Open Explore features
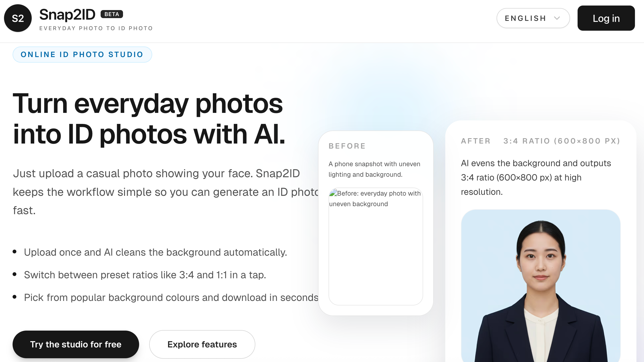644x362 pixels. [202, 344]
